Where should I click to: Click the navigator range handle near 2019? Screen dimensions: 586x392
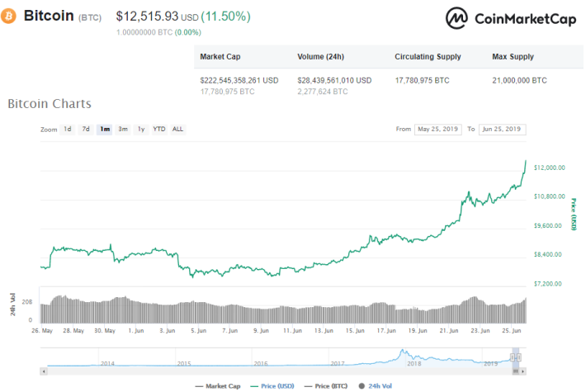pyautogui.click(x=513, y=357)
